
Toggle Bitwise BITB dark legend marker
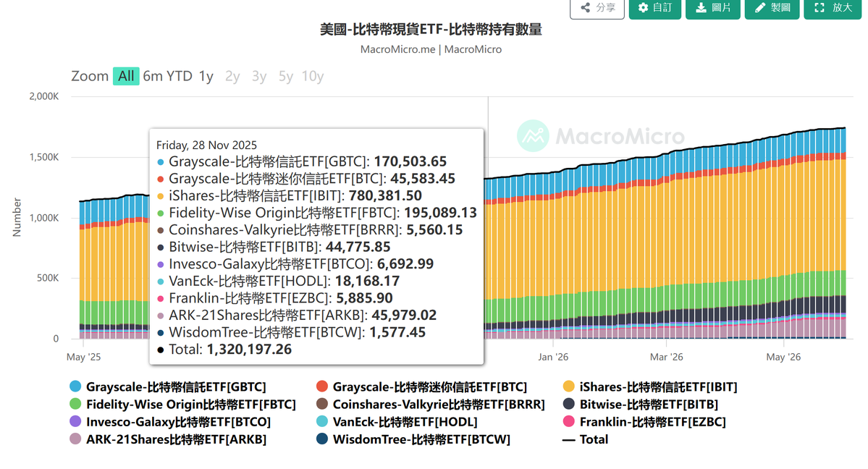[x=568, y=404]
